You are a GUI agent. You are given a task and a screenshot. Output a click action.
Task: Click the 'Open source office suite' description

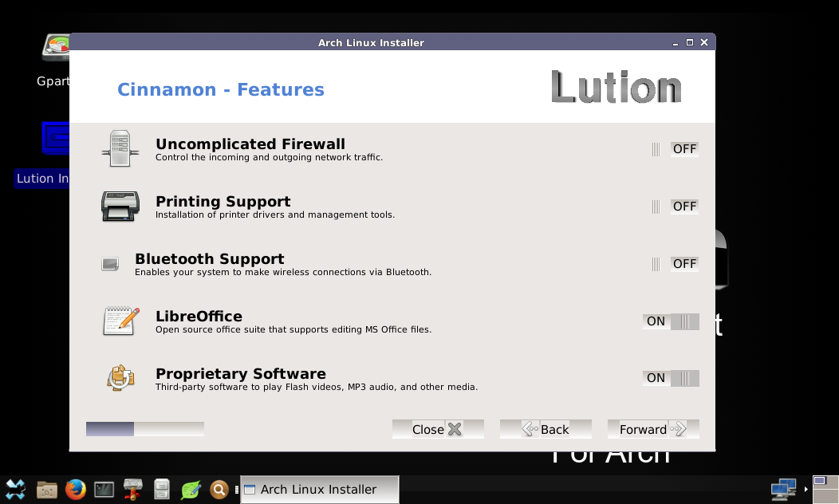pyautogui.click(x=293, y=329)
